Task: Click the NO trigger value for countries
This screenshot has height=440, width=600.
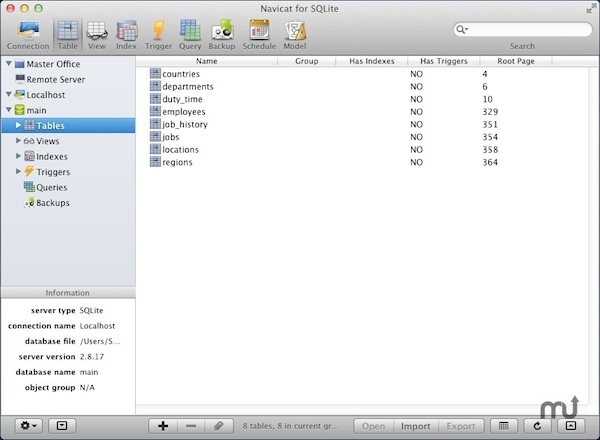Action: click(416, 74)
